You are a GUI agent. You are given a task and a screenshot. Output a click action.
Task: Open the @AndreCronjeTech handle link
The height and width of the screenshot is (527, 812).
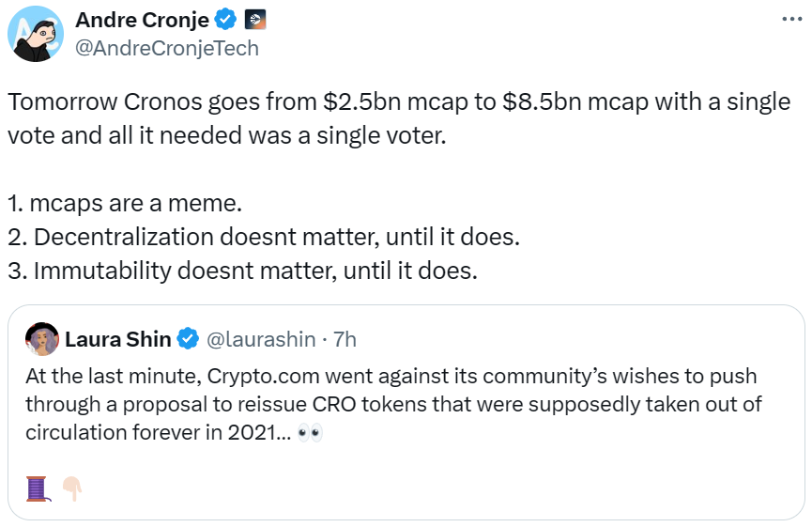pyautogui.click(x=167, y=48)
